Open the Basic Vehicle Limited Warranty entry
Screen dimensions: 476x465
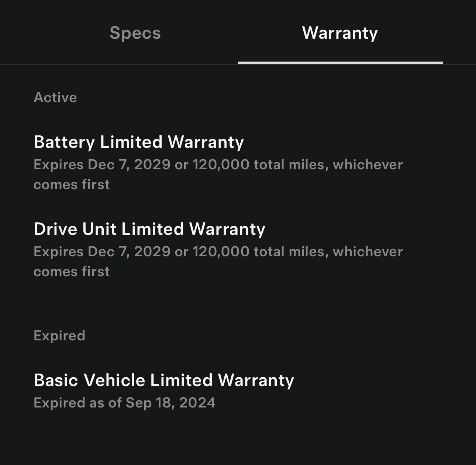click(x=164, y=380)
